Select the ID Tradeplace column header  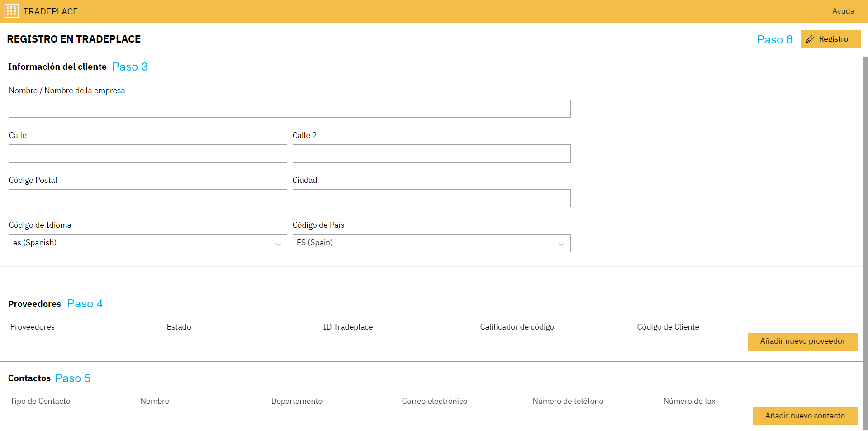click(348, 327)
